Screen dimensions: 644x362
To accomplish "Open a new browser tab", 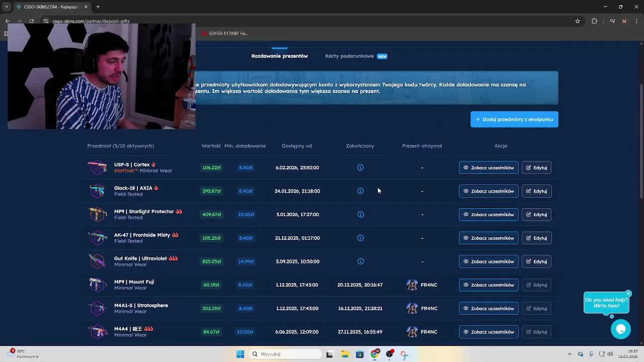I will point(98,7).
